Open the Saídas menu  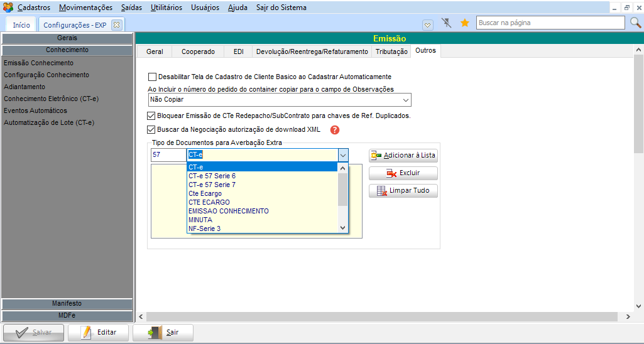131,8
